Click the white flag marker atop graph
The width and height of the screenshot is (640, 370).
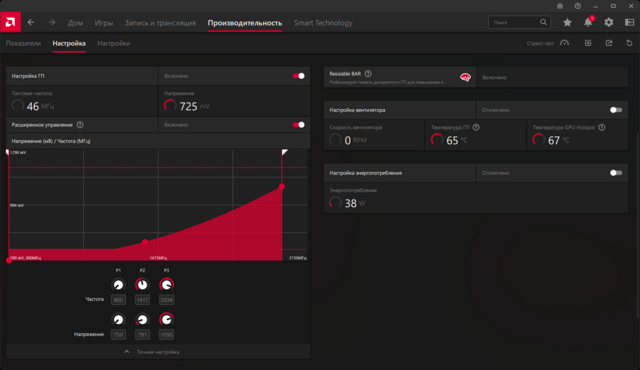click(x=284, y=152)
